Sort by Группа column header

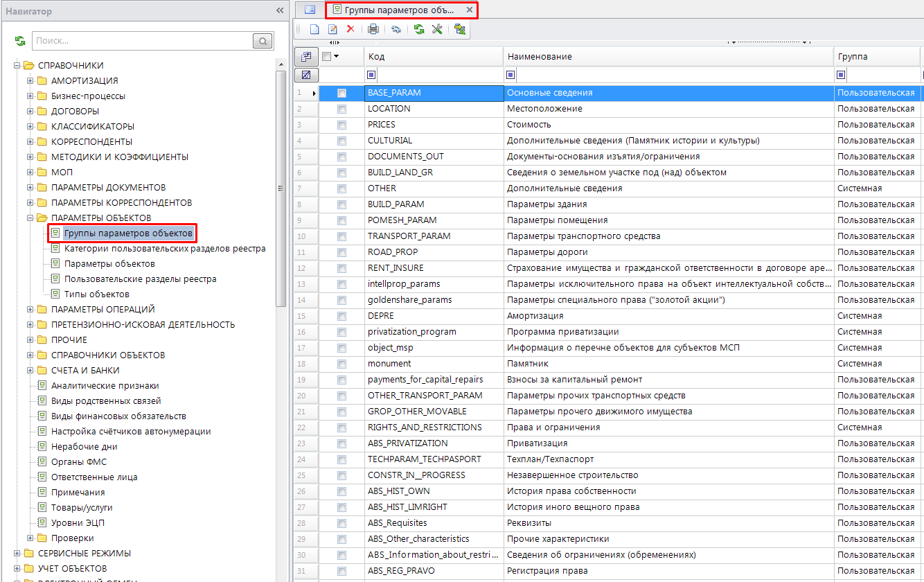[878, 57]
